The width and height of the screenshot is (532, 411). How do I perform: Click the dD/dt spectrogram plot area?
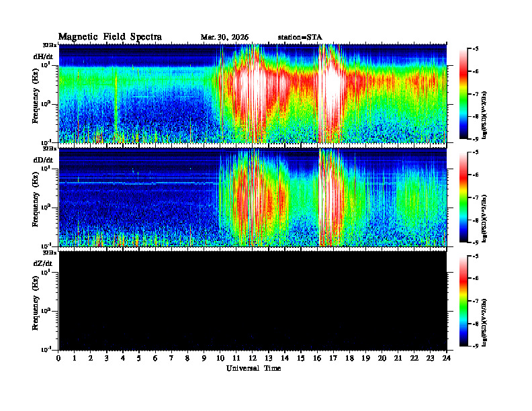click(253, 197)
